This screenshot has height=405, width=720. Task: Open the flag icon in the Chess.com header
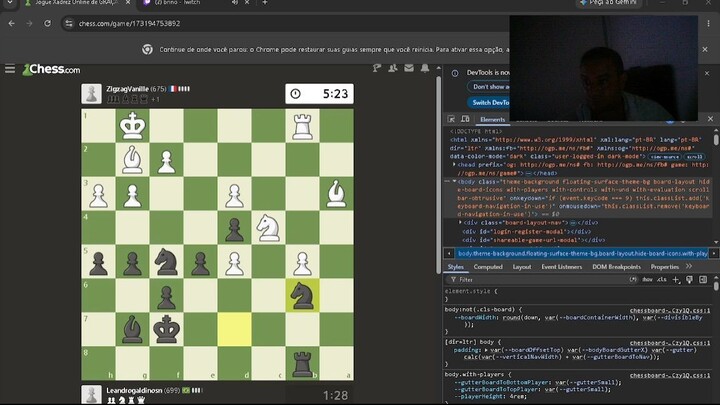pos(377,68)
